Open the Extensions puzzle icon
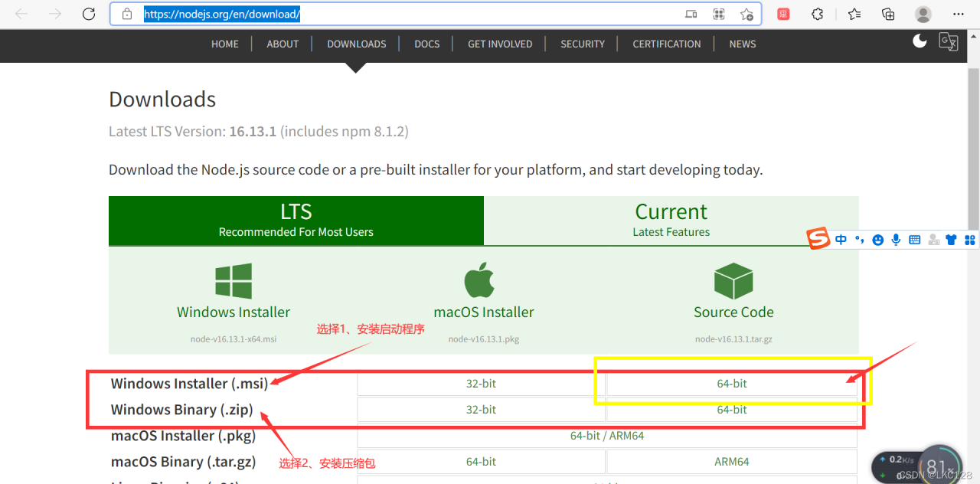The image size is (980, 484). click(817, 14)
